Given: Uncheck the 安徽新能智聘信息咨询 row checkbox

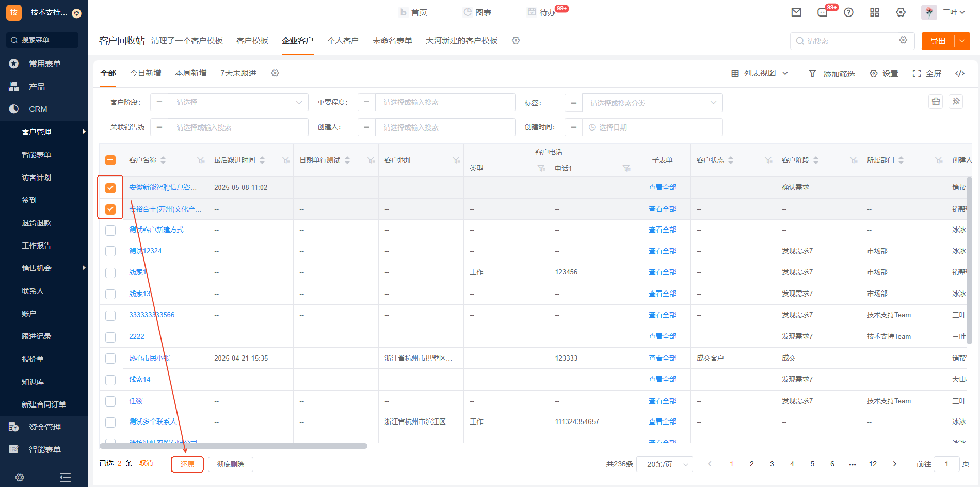Looking at the screenshot, I should point(110,188).
